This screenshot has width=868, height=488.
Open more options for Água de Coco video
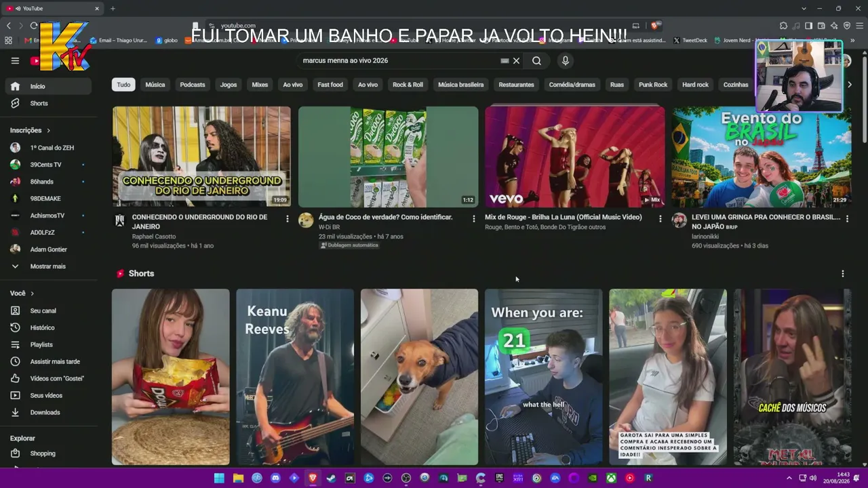pos(473,218)
